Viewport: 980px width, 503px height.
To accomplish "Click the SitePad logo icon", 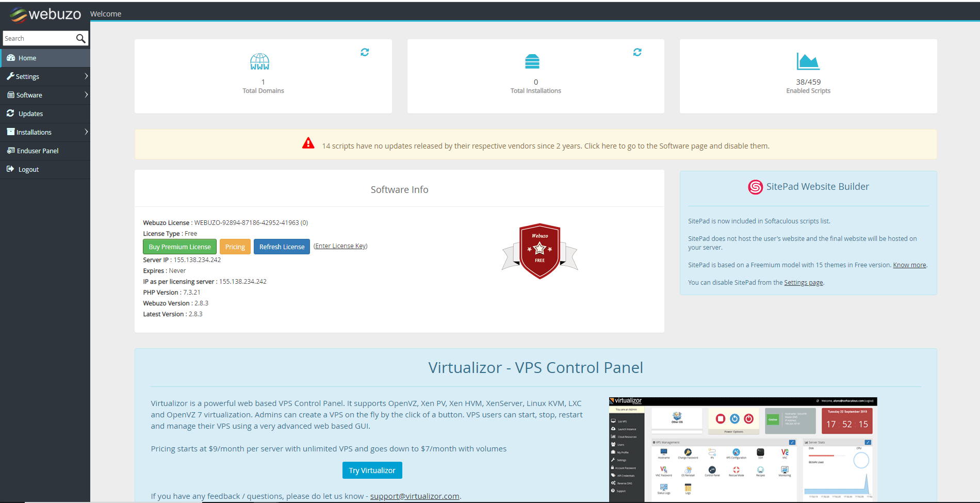I will [x=755, y=187].
